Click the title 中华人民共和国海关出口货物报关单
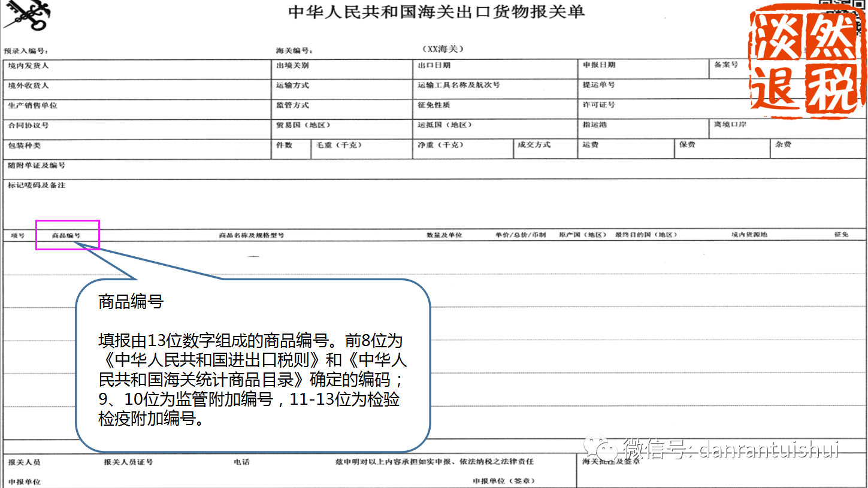The width and height of the screenshot is (868, 488). (x=436, y=11)
